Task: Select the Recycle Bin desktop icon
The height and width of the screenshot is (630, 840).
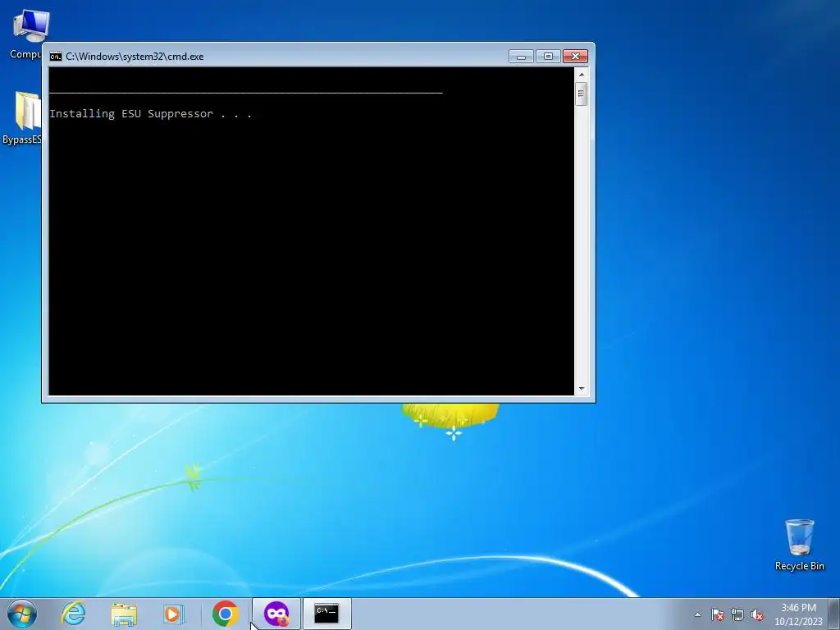Action: click(x=799, y=545)
